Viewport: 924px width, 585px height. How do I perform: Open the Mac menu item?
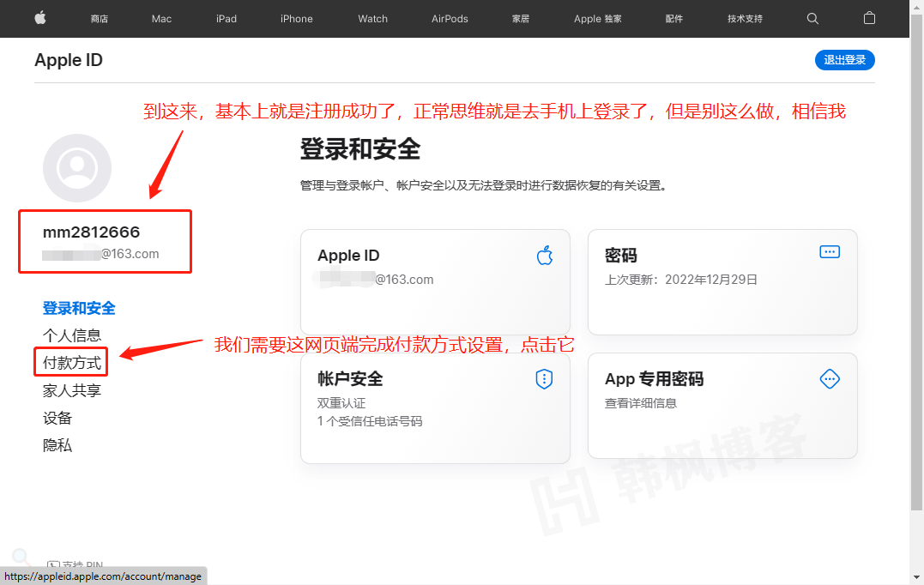pyautogui.click(x=161, y=18)
